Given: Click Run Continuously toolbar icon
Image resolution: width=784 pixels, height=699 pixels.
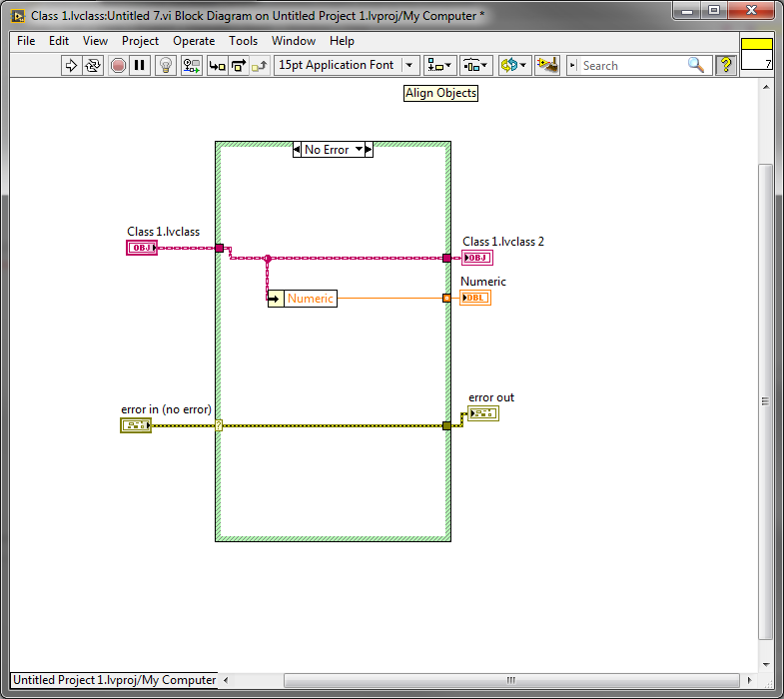Looking at the screenshot, I should click(x=93, y=65).
